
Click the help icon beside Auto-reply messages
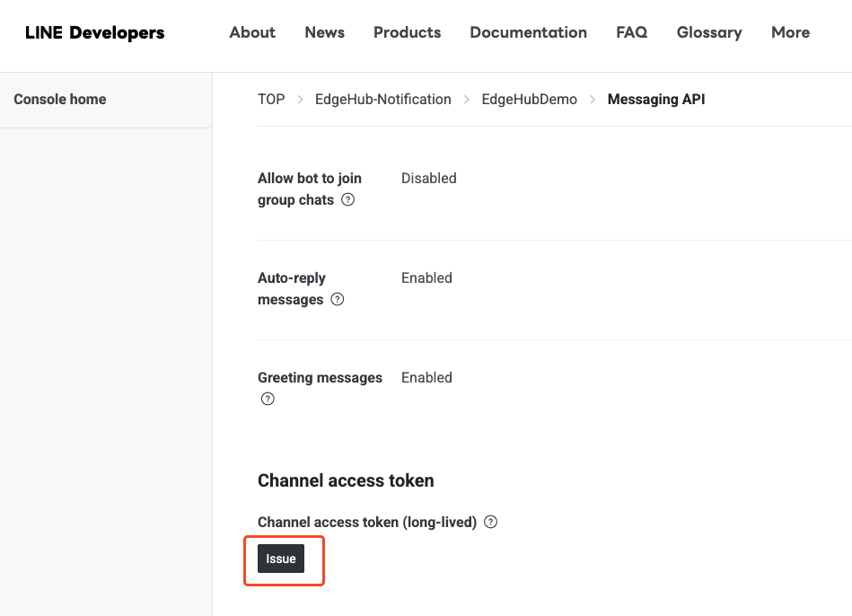coord(337,299)
